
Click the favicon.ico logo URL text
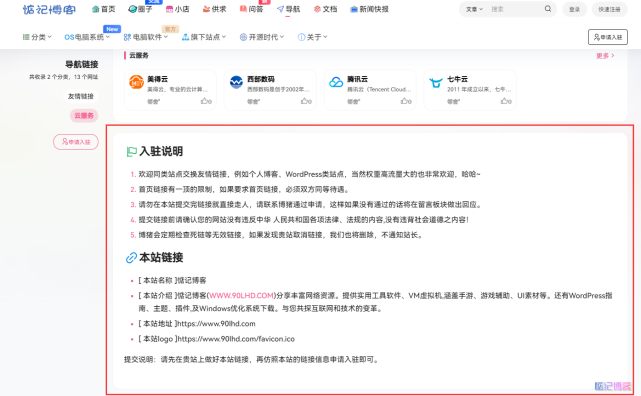point(235,339)
